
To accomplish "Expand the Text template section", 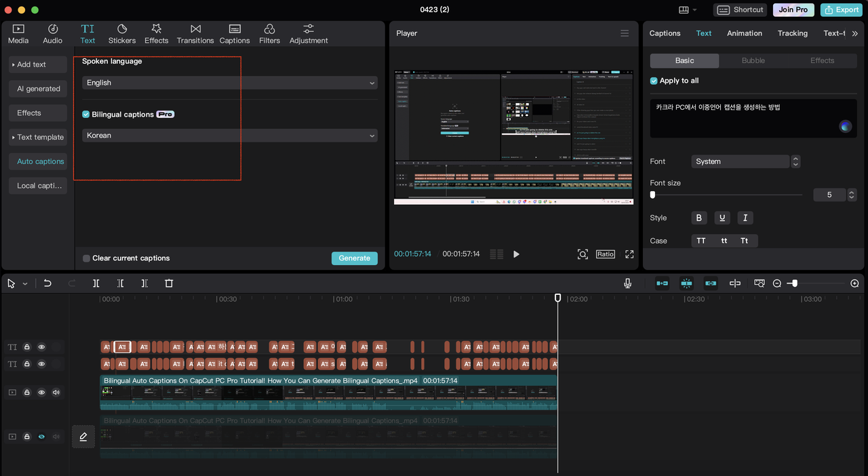I will point(38,137).
